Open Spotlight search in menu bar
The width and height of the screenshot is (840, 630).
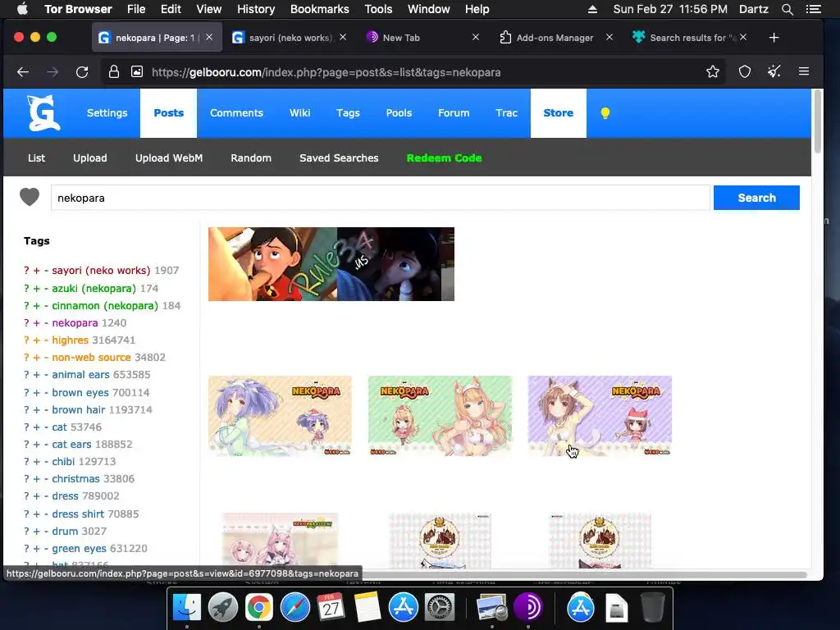(x=787, y=9)
